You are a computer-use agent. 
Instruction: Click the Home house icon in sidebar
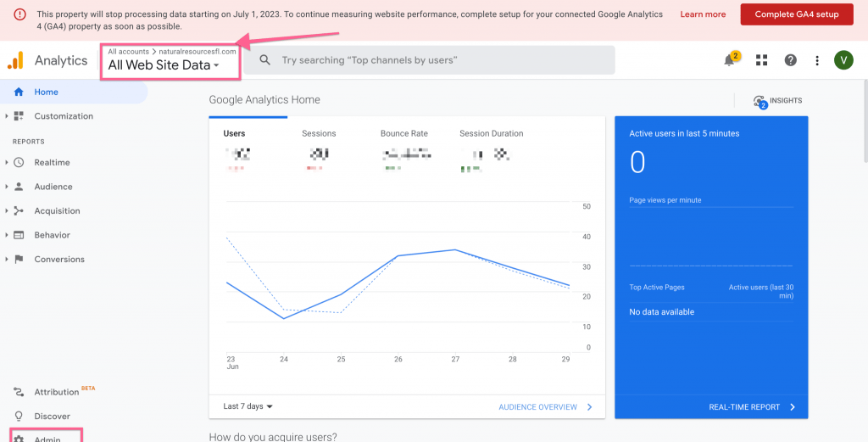click(x=19, y=92)
